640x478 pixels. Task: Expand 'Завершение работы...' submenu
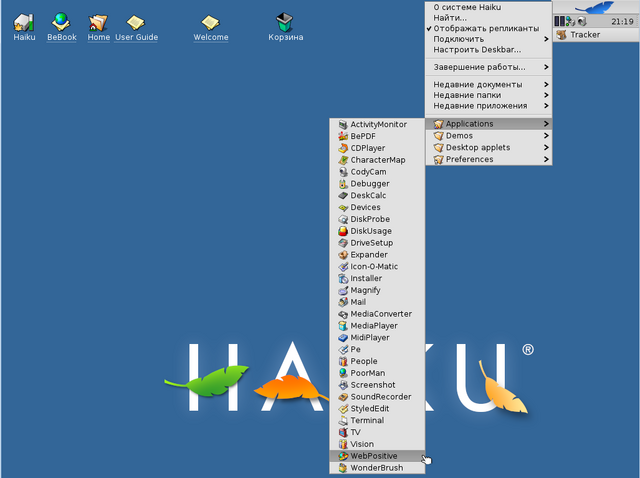coord(489,67)
